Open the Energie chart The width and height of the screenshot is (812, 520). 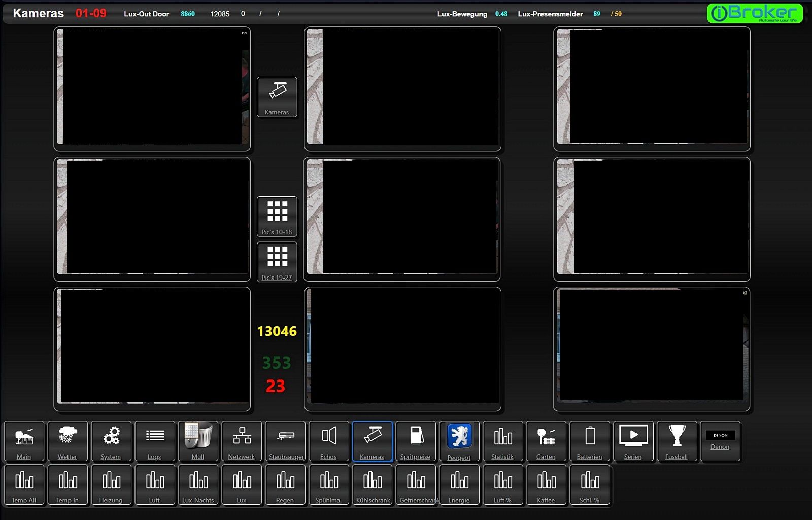pos(459,485)
